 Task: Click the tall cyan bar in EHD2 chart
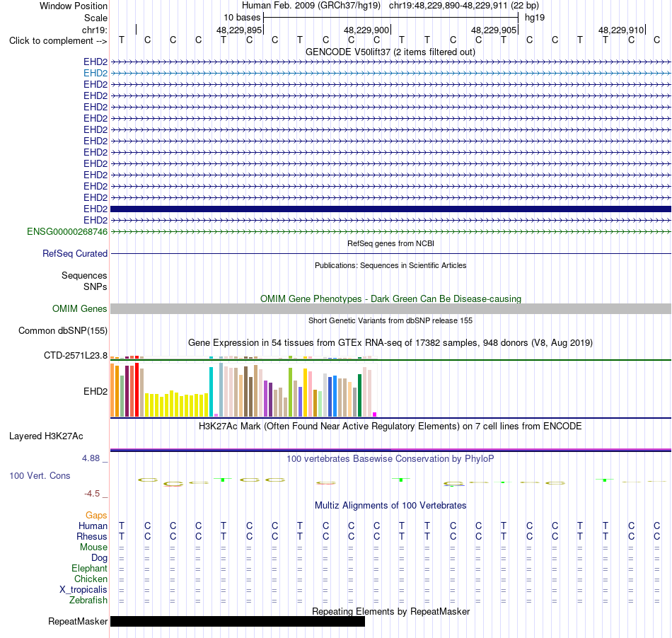tap(211, 392)
